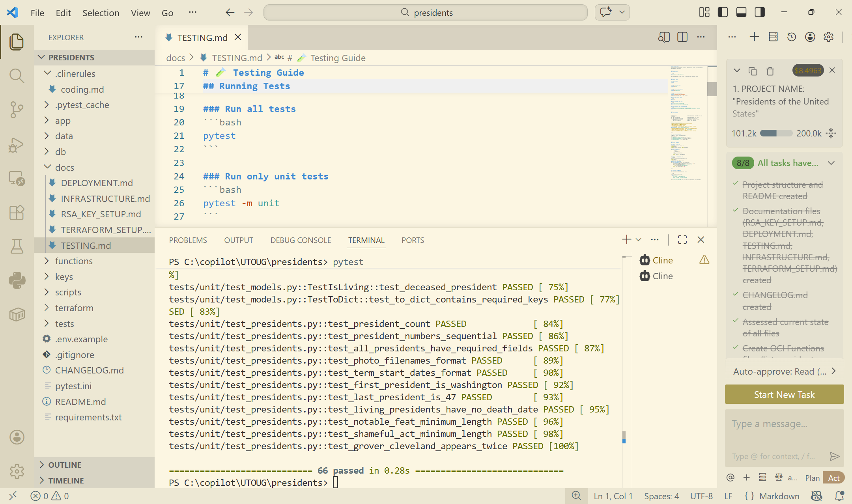Screen dimensions: 852x504
Task: Open the Run and Debug view
Action: coord(17,145)
